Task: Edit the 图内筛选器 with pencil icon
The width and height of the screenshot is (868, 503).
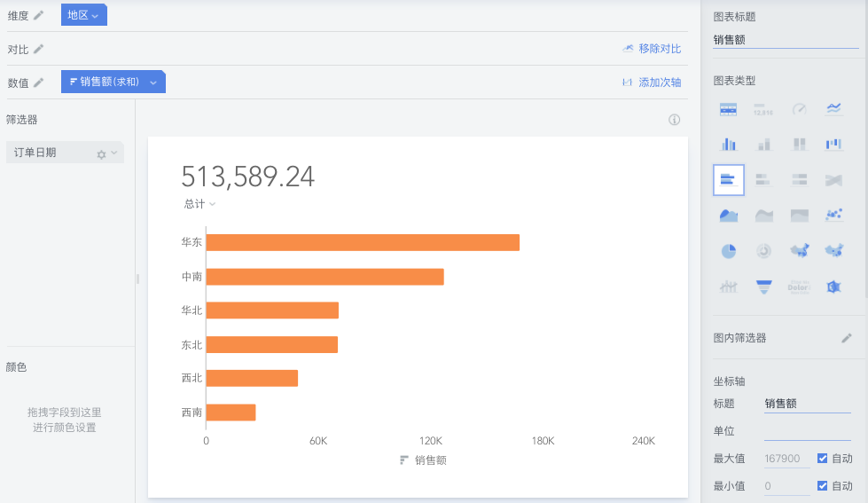Action: click(x=847, y=338)
